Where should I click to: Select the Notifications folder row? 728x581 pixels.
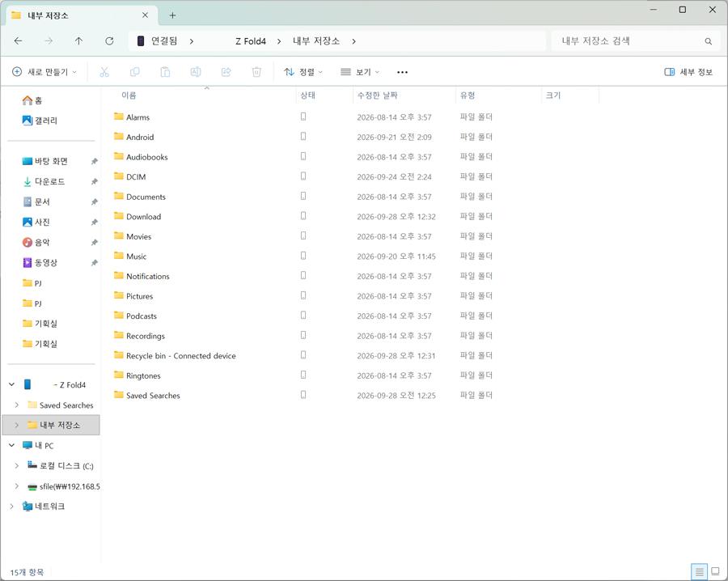(x=302, y=276)
